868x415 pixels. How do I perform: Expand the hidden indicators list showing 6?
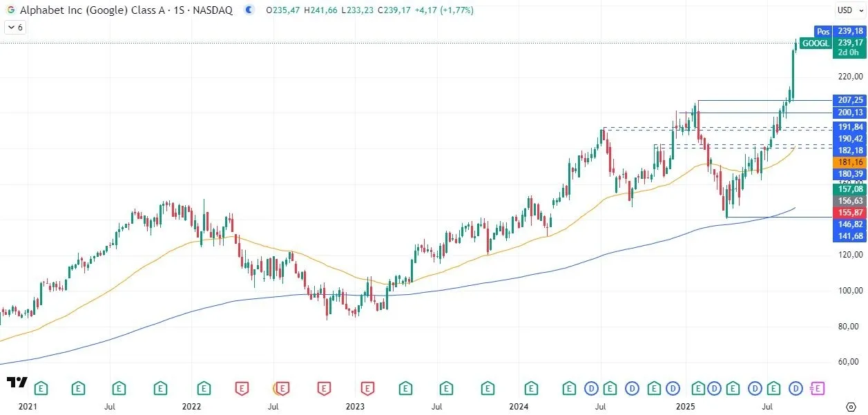pos(14,27)
